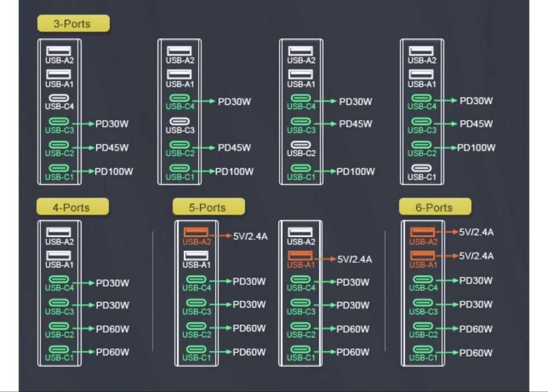Select the inactive white USB-C4 port icon
This screenshot has height=392, width=548.
59,98
